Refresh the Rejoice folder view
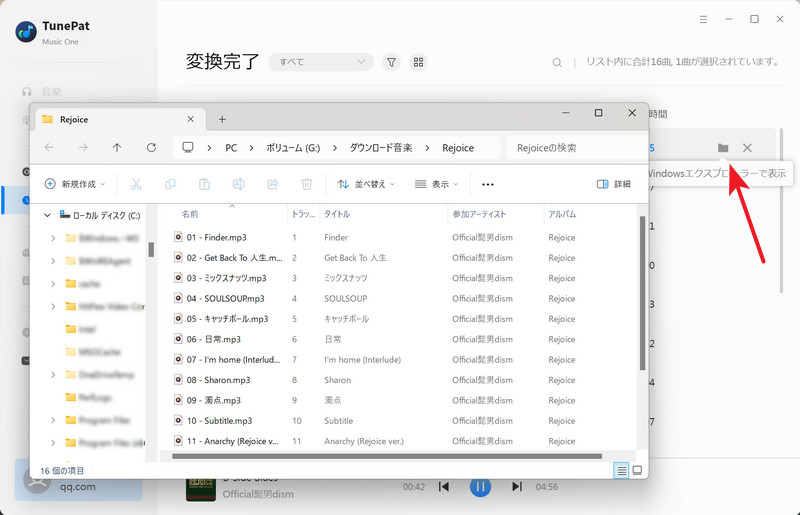 pos(151,148)
